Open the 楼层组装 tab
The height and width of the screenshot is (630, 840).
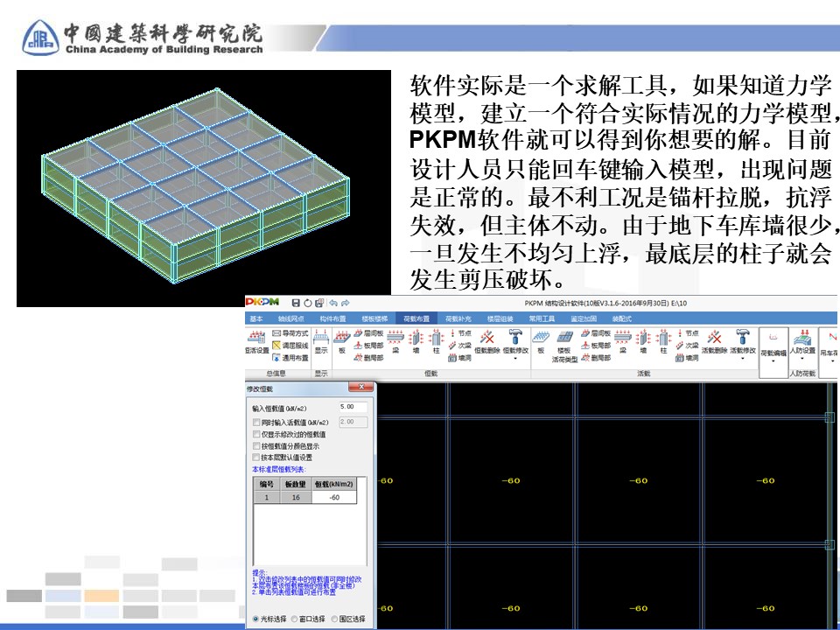click(501, 318)
